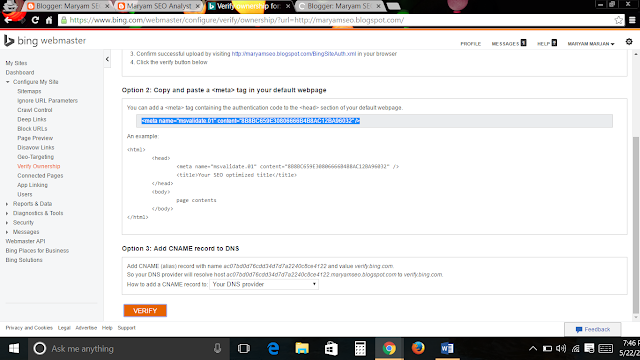
Task: Open the Chrome hamburger menu
Action: [x=632, y=20]
